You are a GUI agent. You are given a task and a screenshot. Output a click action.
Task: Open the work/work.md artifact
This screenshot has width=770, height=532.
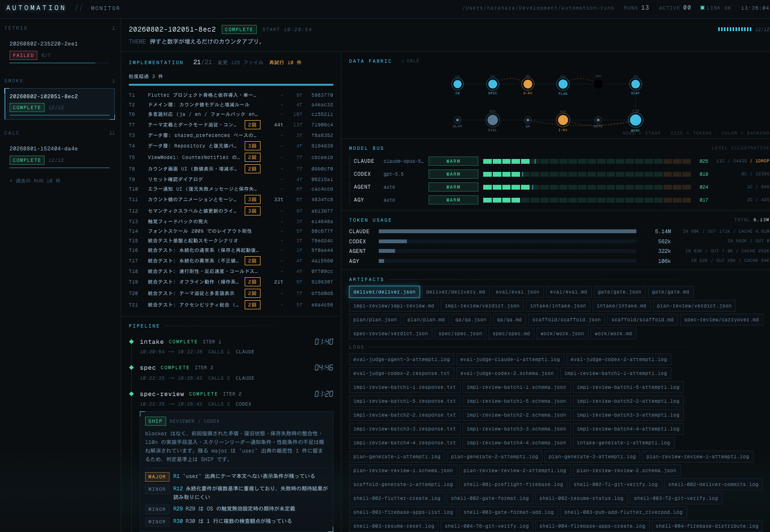(x=613, y=334)
